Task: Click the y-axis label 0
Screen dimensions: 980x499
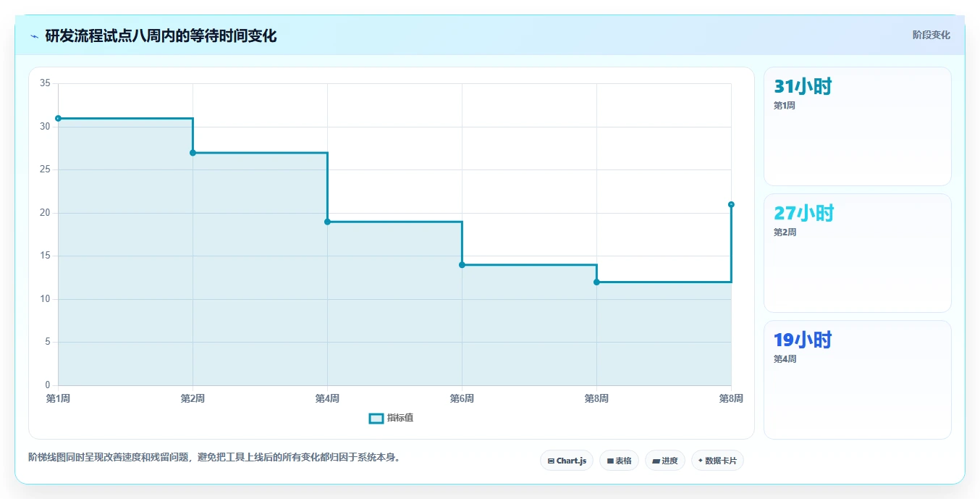Action: 48,385
